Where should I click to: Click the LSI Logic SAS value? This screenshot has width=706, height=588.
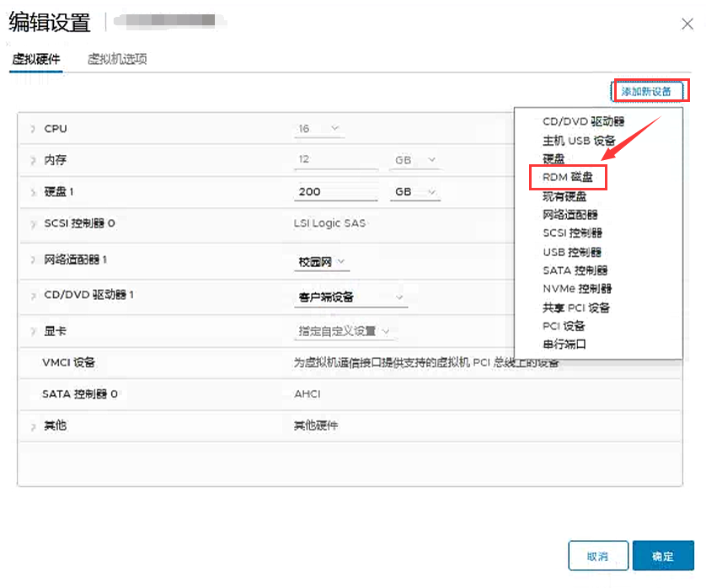pos(329,223)
